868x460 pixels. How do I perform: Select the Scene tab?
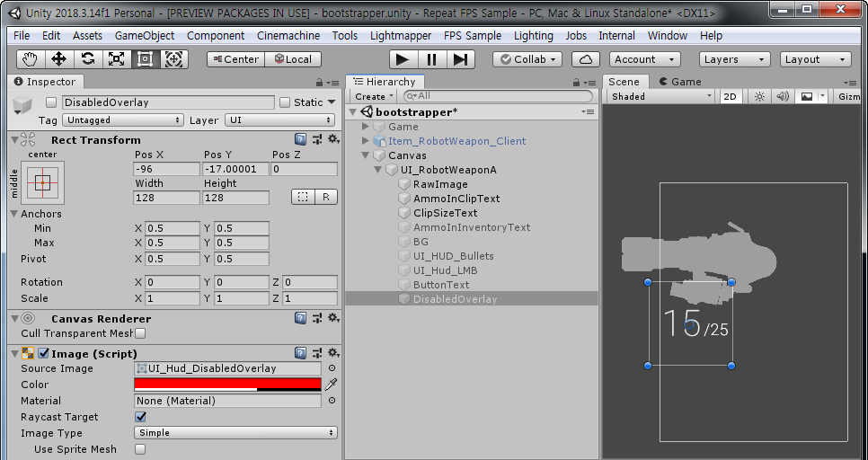coord(624,82)
